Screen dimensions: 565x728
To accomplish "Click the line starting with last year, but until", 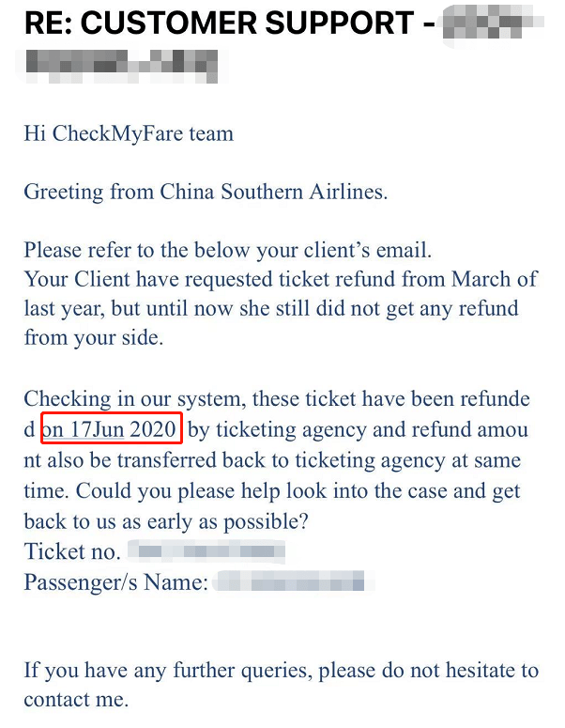I will tap(271, 309).
